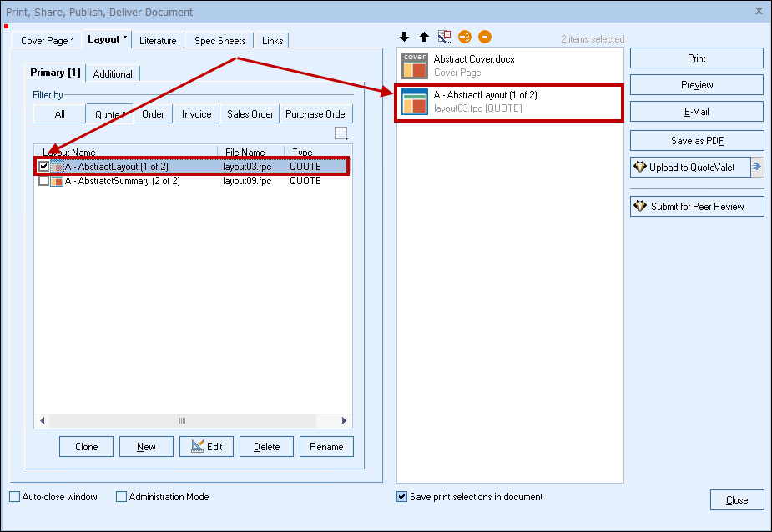Viewport: 772px width, 532px height.
Task: Select the Abstract Cover.docx cover icon
Action: tap(414, 65)
